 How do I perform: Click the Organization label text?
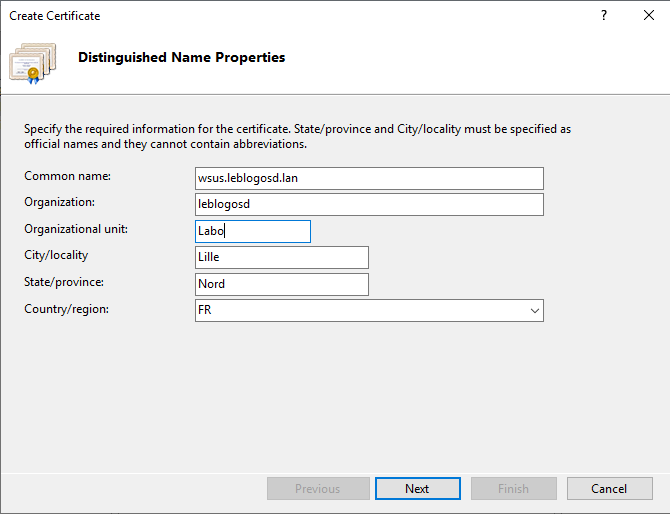(x=59, y=202)
